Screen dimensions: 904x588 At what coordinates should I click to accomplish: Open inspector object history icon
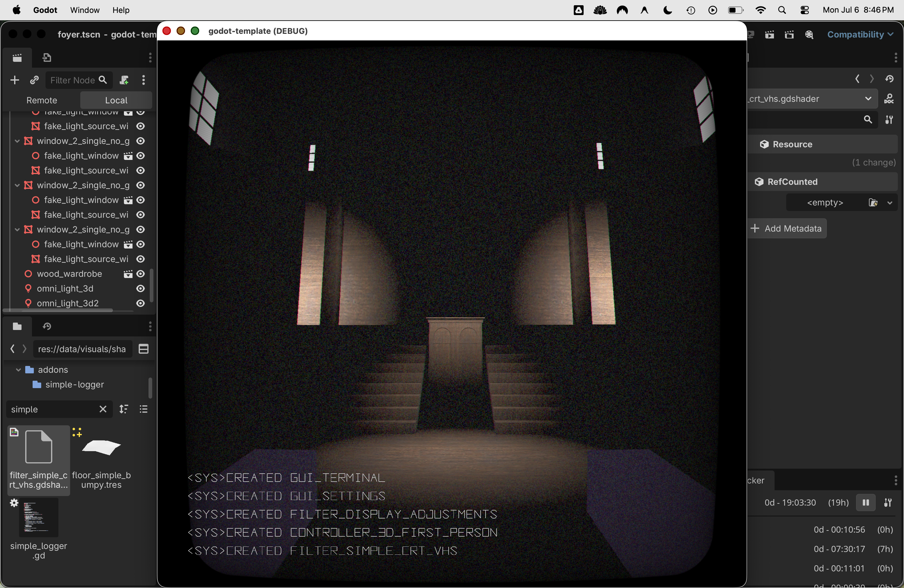click(890, 79)
